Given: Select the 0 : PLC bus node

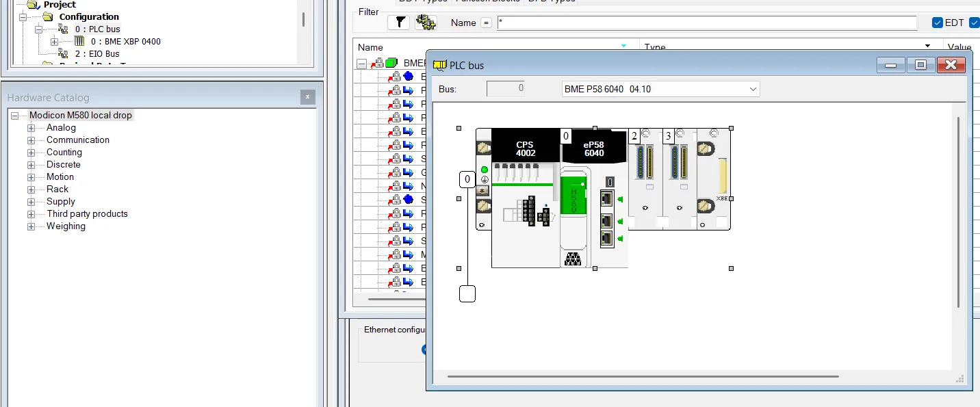Looking at the screenshot, I should pos(97,29).
